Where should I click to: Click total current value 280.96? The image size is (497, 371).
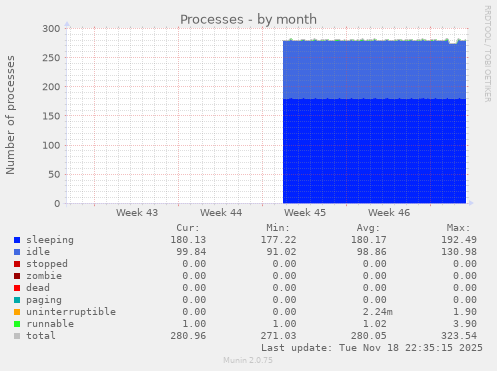188,336
